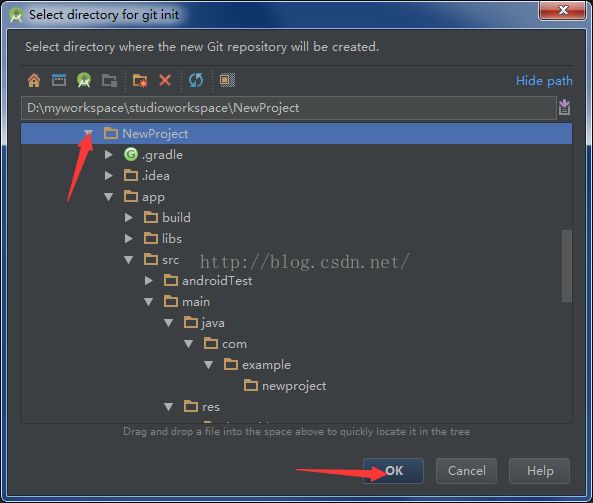Select the .idea directory
593x503 pixels.
tap(155, 176)
